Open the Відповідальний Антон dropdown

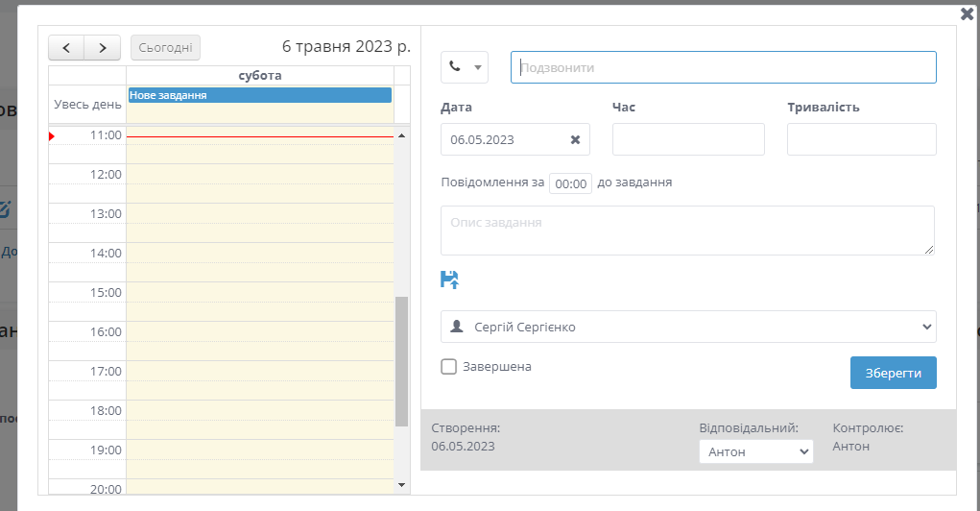pyautogui.click(x=755, y=451)
